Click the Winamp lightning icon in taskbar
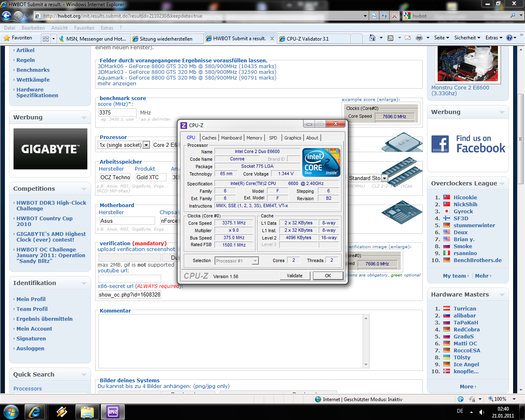This screenshot has width=525, height=420. [62, 411]
